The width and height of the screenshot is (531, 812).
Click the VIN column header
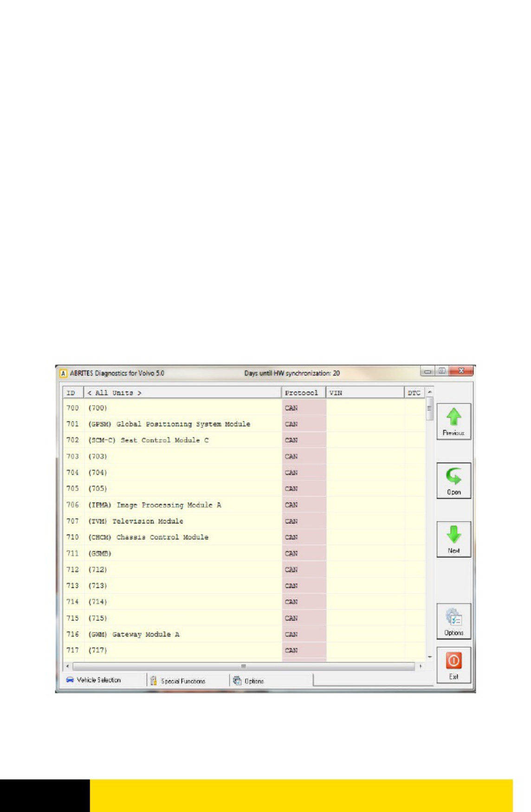365,393
